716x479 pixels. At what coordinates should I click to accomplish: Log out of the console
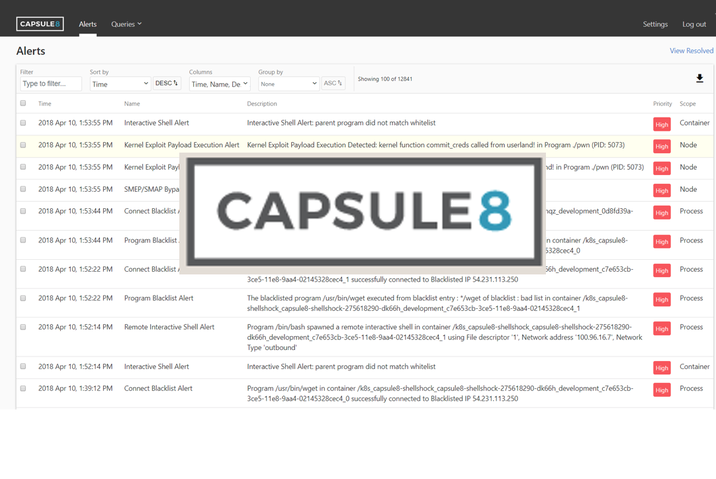pyautogui.click(x=694, y=24)
